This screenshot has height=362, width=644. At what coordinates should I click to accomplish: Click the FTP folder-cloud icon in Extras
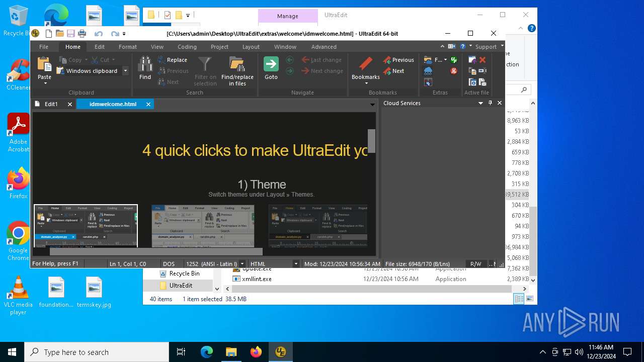pos(428,60)
